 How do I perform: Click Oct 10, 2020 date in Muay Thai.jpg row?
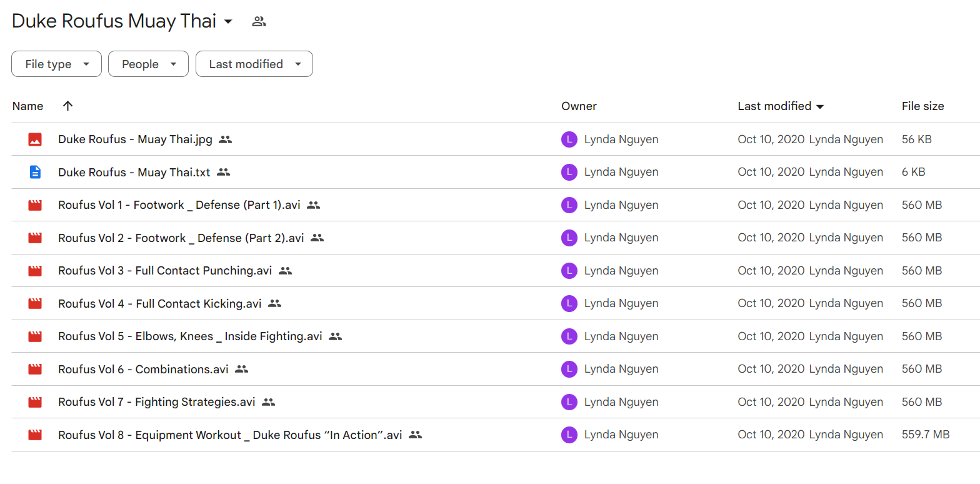(x=771, y=139)
